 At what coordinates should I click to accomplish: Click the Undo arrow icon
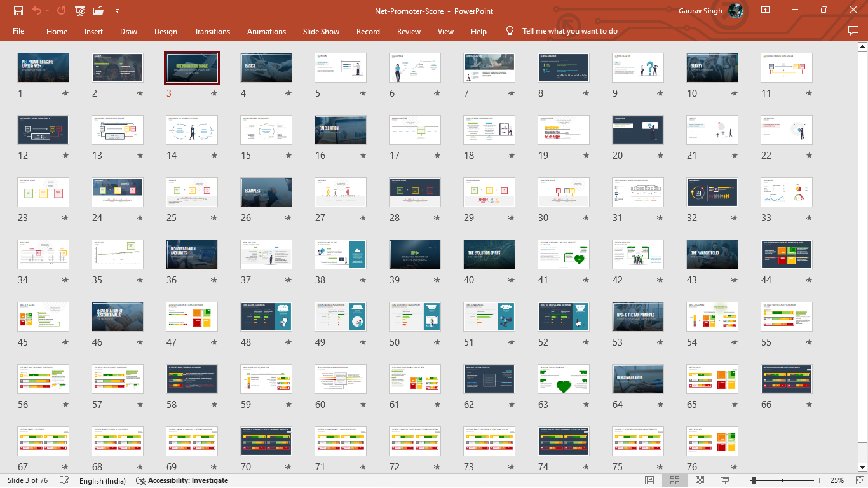coord(37,11)
